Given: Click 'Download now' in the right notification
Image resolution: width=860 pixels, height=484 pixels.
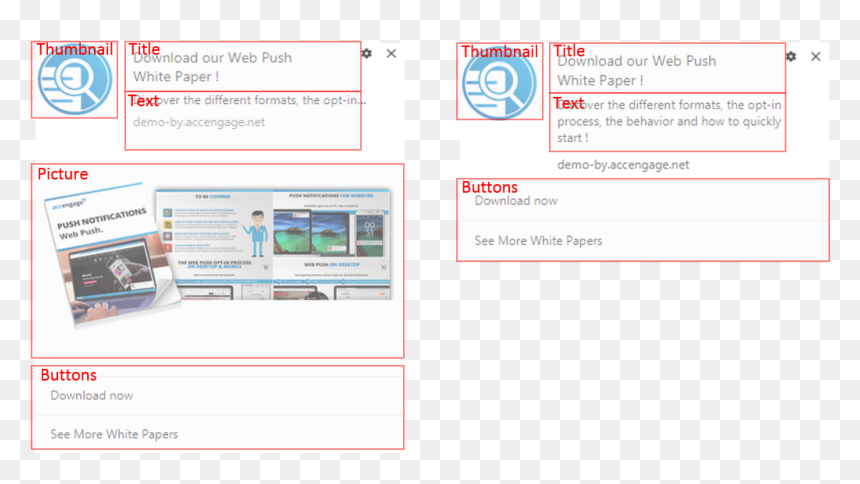Looking at the screenshot, I should click(x=516, y=201).
